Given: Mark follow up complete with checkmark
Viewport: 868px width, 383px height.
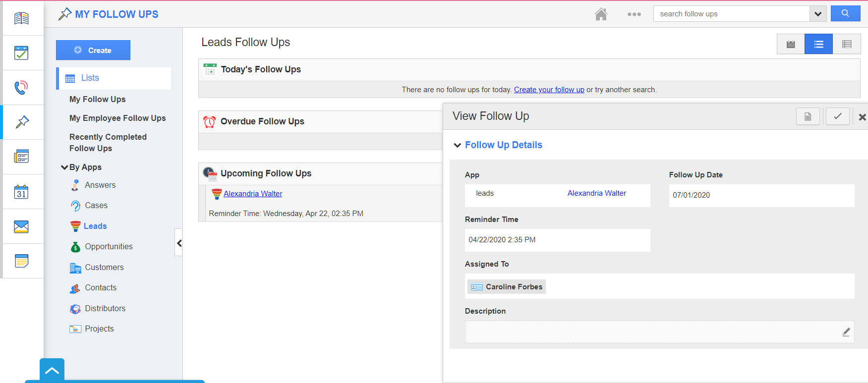Looking at the screenshot, I should (x=837, y=116).
